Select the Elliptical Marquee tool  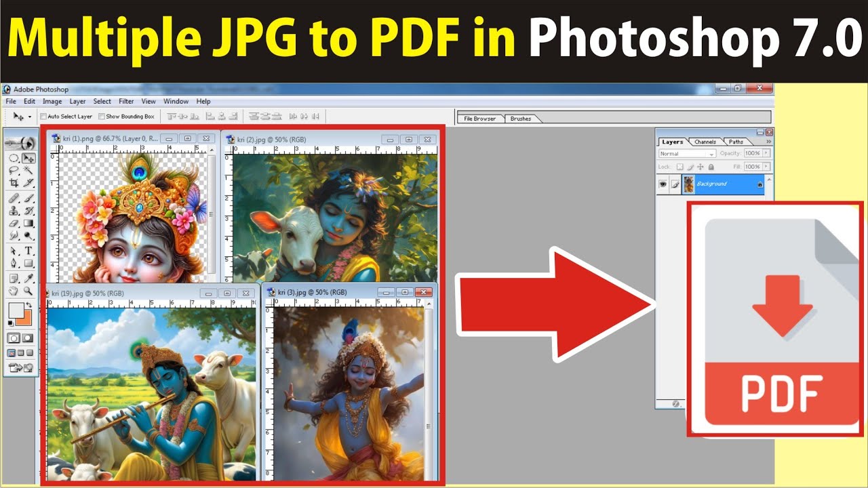pyautogui.click(x=14, y=159)
